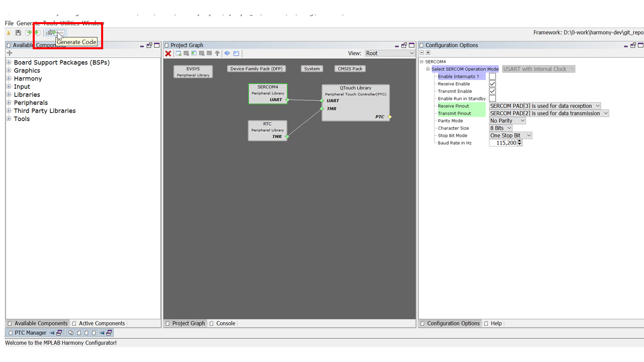This screenshot has height=362, width=644.
Task: Increase Baud Rate using the up spinner arrow
Action: (x=519, y=141)
